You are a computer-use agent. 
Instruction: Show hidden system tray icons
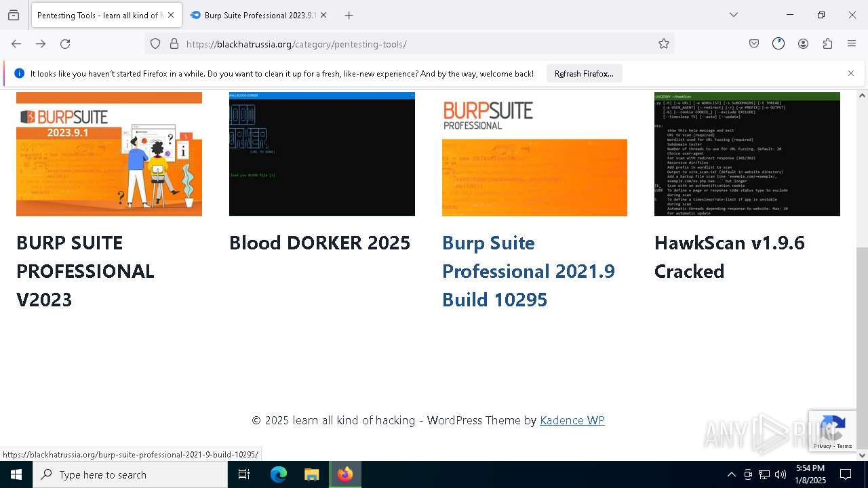tap(731, 474)
